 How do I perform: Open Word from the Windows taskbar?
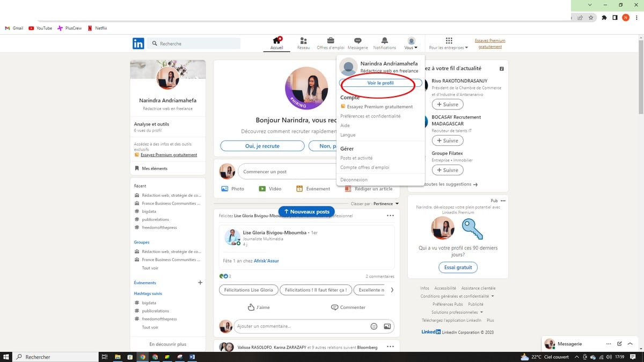click(192, 357)
